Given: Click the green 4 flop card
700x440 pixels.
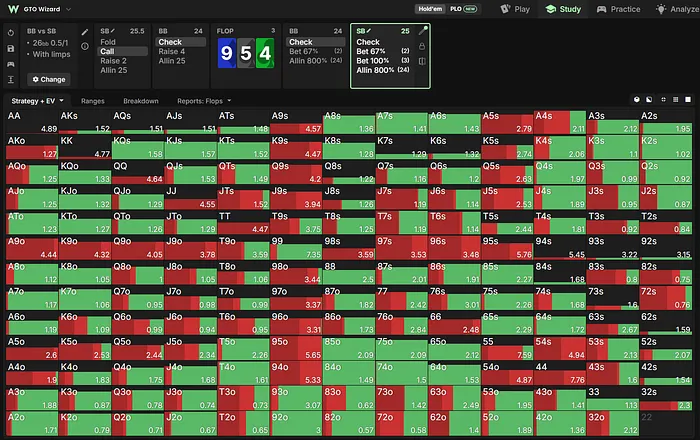Looking at the screenshot, I should (265, 54).
